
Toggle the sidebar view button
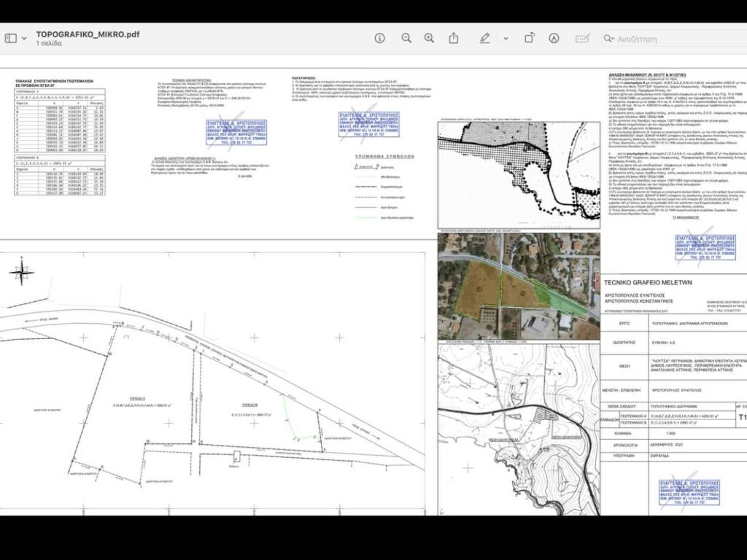(10, 38)
